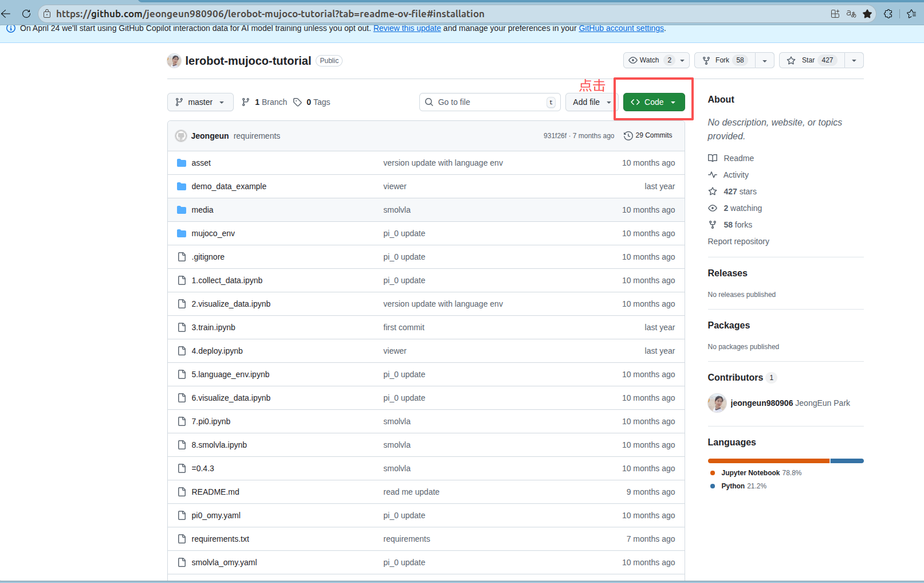The height and width of the screenshot is (583, 924).
Task: Open the 2.visualize_data.ipynb file
Action: (231, 304)
